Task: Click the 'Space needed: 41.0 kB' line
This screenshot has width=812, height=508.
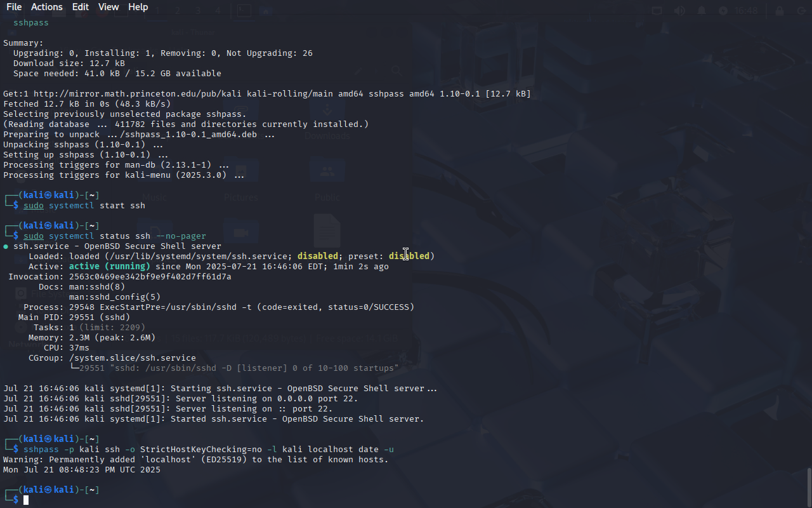Action: (117, 74)
